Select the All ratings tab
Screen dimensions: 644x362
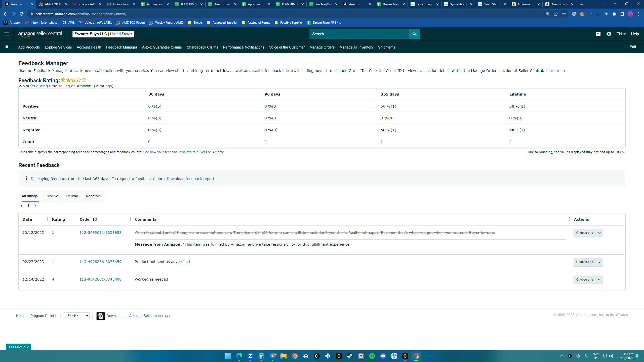pos(29,196)
